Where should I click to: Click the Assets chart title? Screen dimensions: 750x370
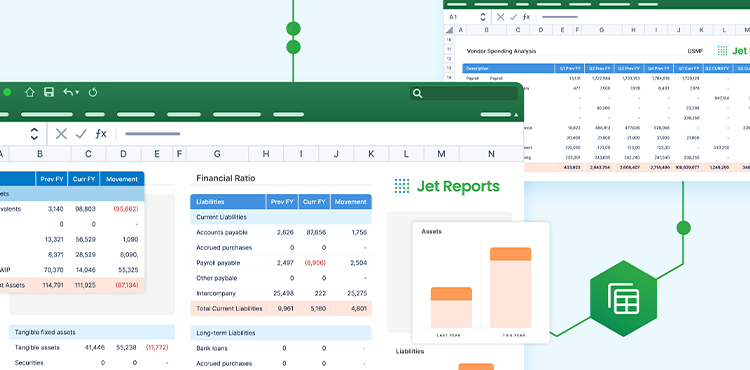[431, 231]
